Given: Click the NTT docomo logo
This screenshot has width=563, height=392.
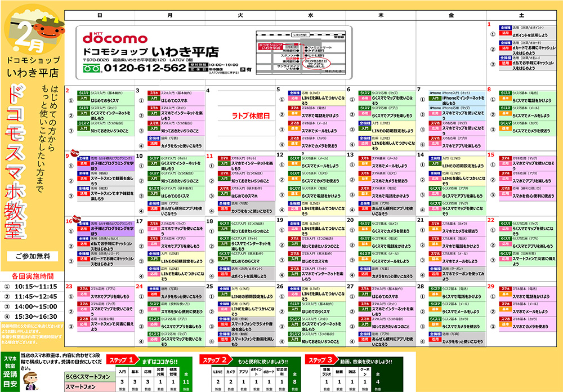Looking at the screenshot, I should 115,38.
